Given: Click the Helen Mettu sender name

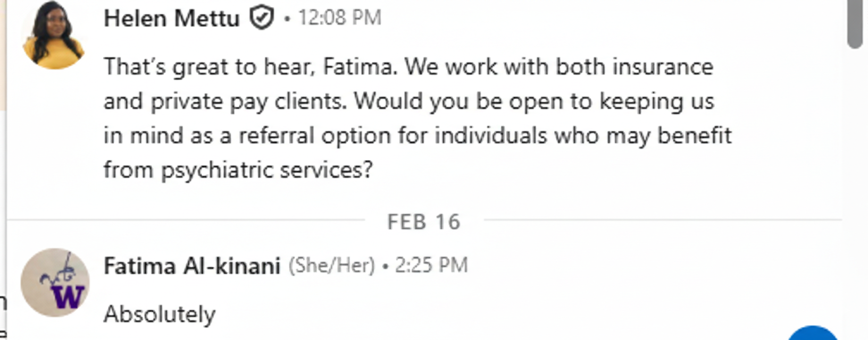Looking at the screenshot, I should [172, 19].
